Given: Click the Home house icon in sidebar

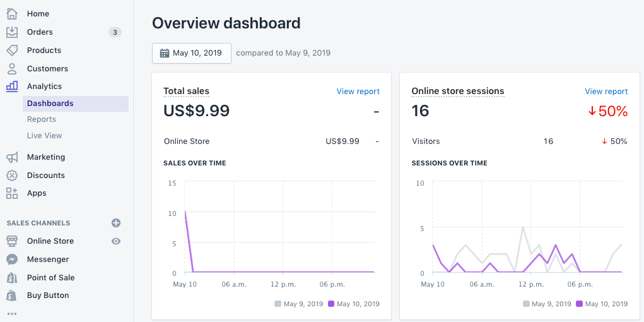Looking at the screenshot, I should click(x=12, y=13).
